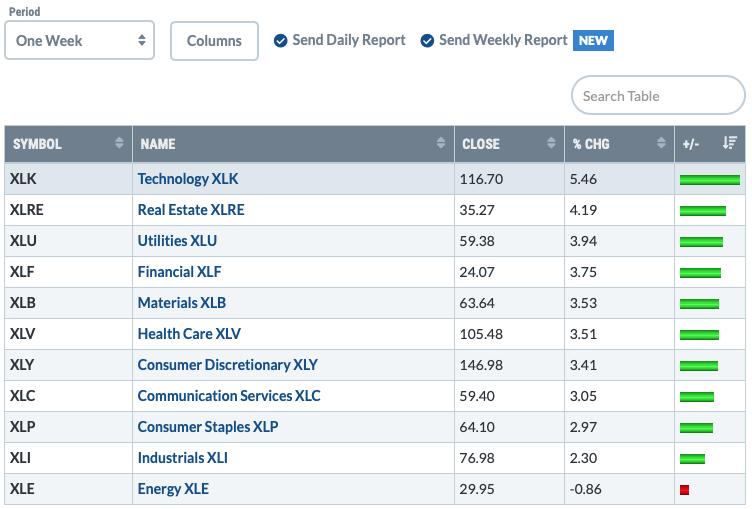Click the NEW badge beside Weekly Report
Image resolution: width=752 pixels, height=509 pixels.
coord(593,41)
